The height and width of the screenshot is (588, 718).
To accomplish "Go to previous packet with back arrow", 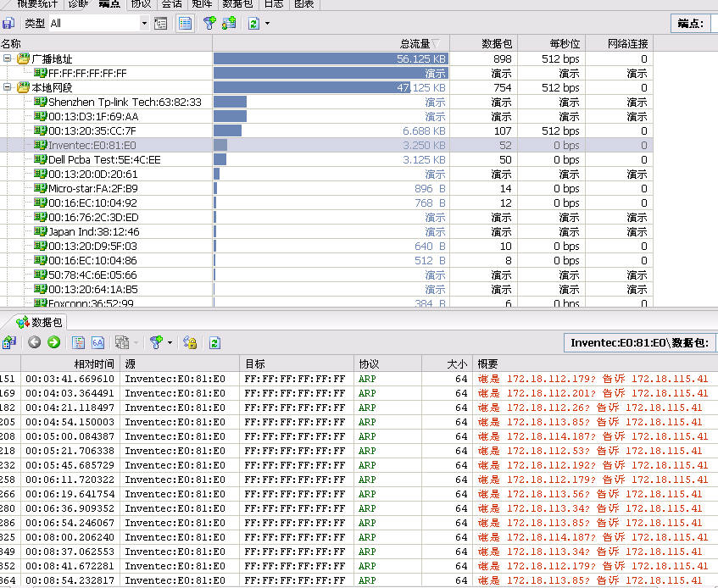I will 35,342.
